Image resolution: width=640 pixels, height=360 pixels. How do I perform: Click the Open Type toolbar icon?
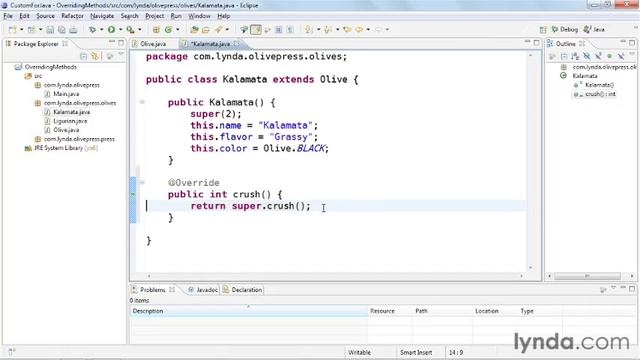194,29
